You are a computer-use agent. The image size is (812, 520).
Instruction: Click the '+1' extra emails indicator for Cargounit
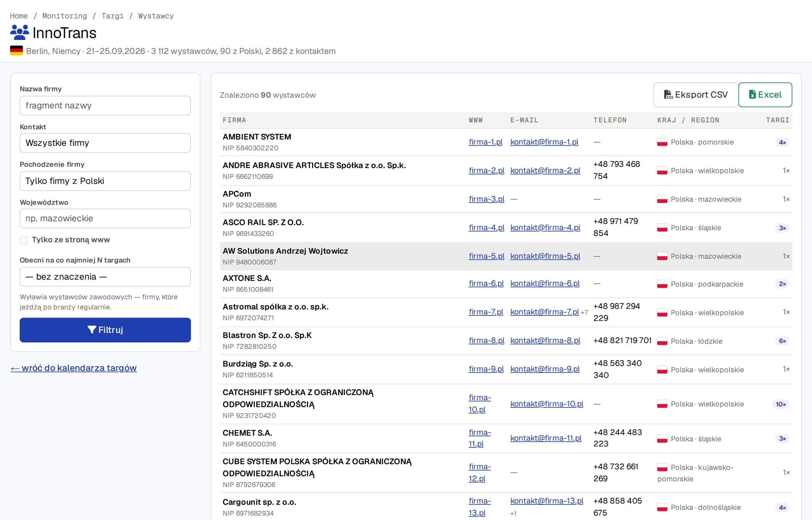point(514,514)
